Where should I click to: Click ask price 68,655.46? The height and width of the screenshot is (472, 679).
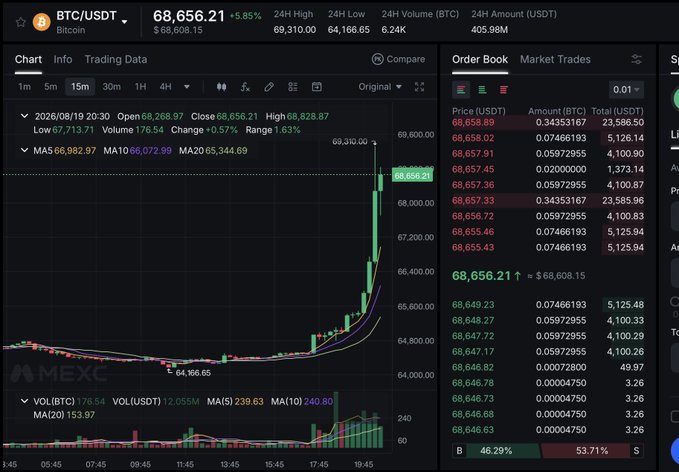(x=473, y=232)
